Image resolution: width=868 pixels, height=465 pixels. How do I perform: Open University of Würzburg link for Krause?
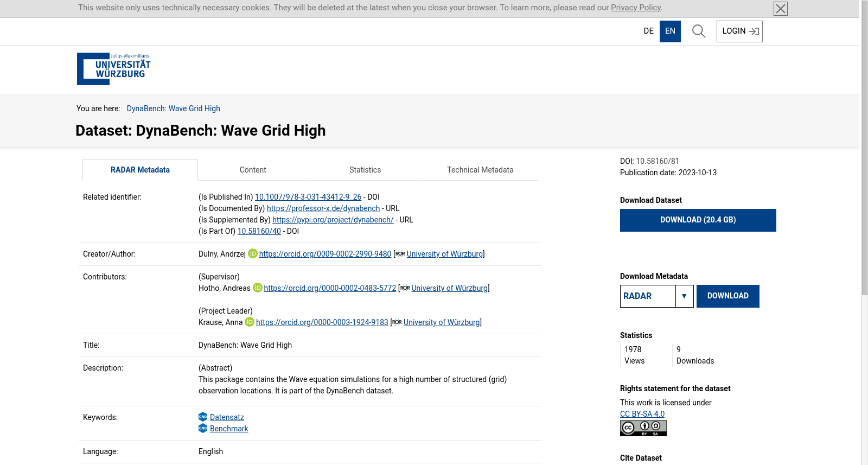coord(442,322)
